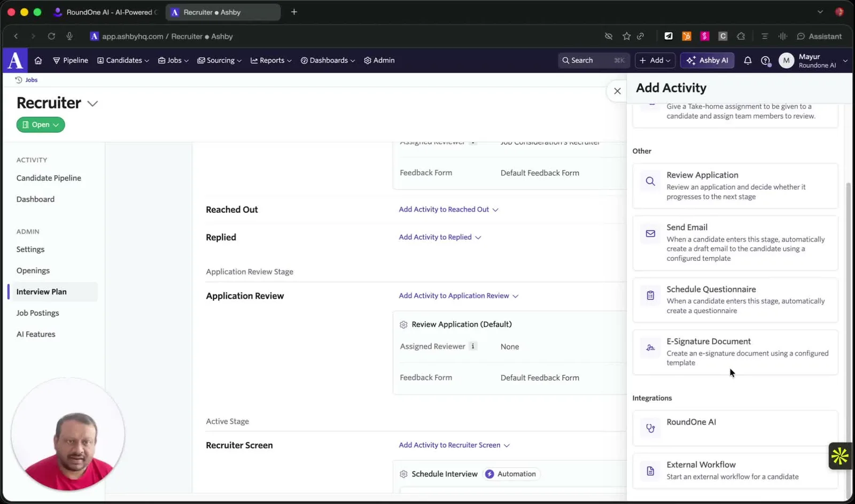Expand Add Activity to Application Review
This screenshot has height=504, width=855.
coord(458,296)
